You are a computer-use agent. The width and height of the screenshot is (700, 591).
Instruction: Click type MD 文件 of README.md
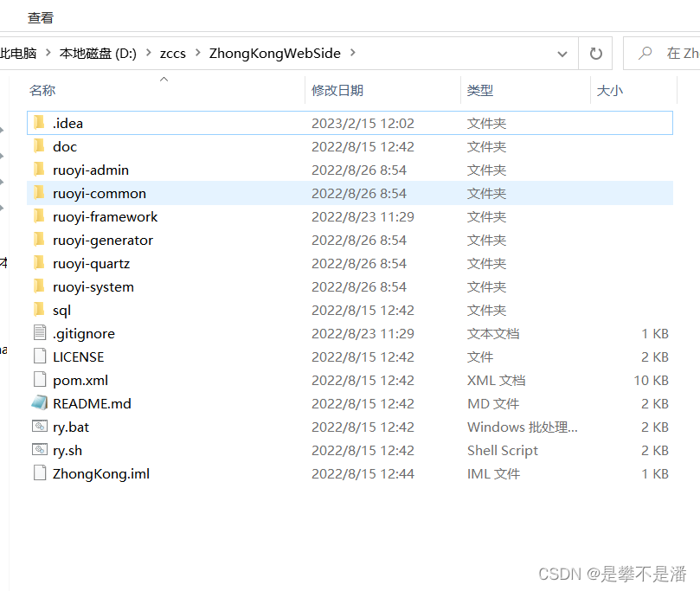point(493,403)
